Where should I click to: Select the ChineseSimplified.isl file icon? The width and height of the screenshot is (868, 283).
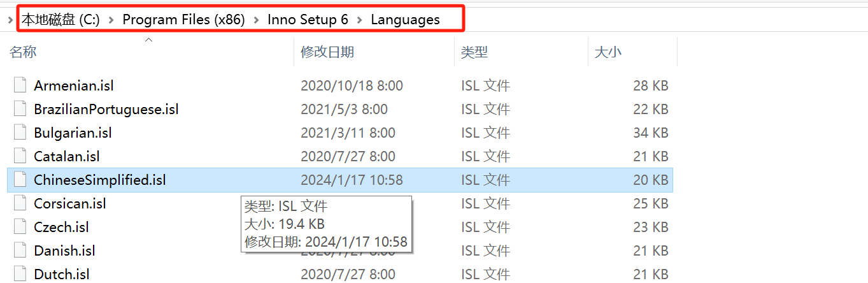coord(20,180)
